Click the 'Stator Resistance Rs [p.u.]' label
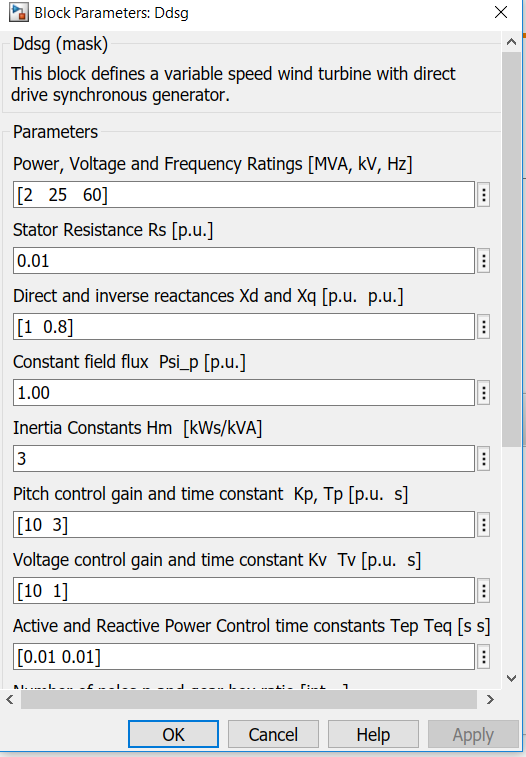Screen dimensions: 526x757 (x=113, y=230)
